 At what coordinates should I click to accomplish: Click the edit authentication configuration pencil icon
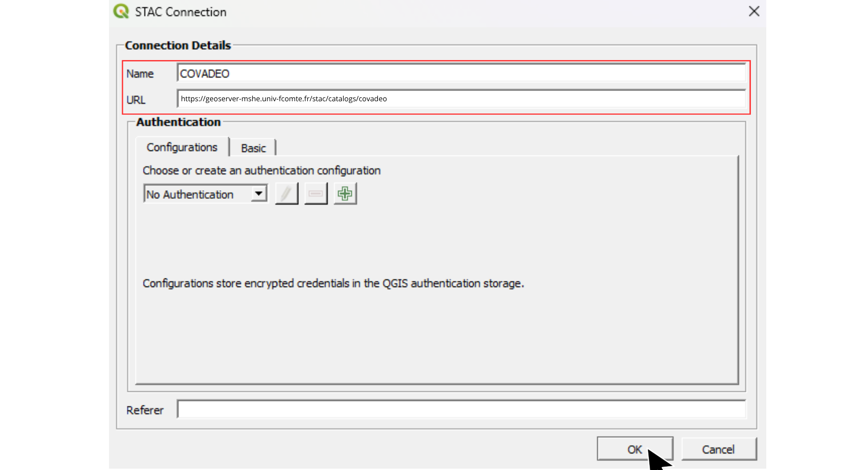(x=287, y=194)
